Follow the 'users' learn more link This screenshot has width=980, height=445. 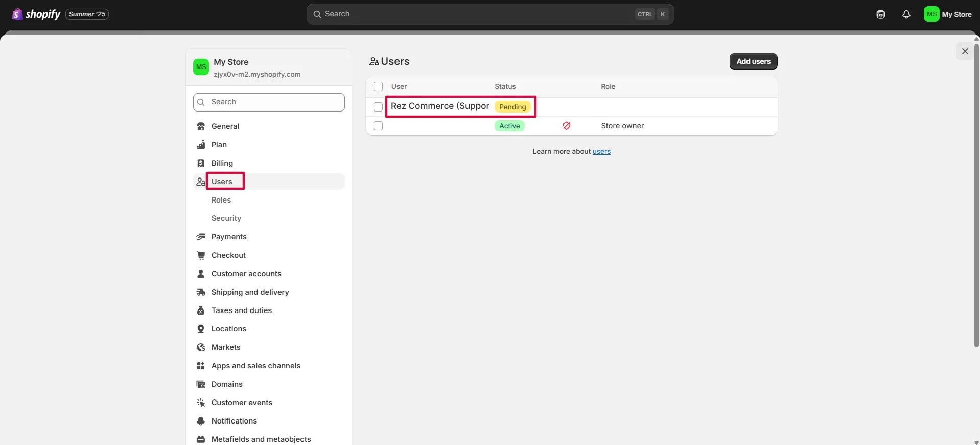[601, 152]
